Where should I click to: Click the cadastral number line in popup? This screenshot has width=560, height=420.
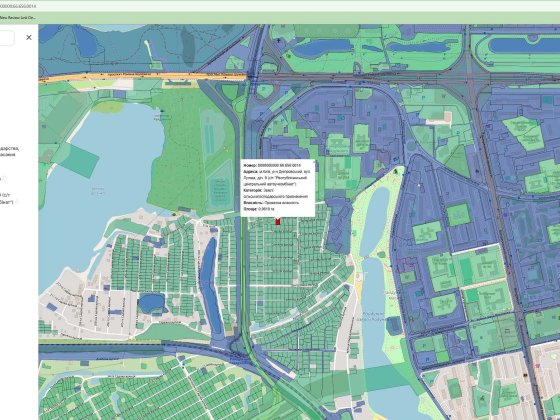coord(272,165)
